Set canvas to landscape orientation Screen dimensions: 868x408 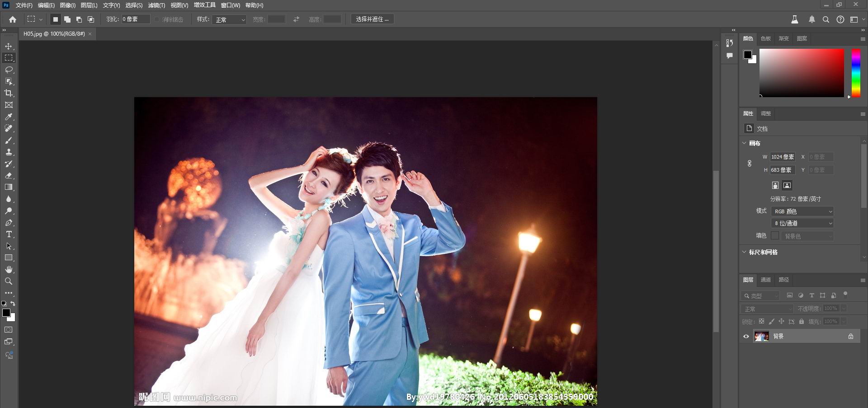click(787, 185)
